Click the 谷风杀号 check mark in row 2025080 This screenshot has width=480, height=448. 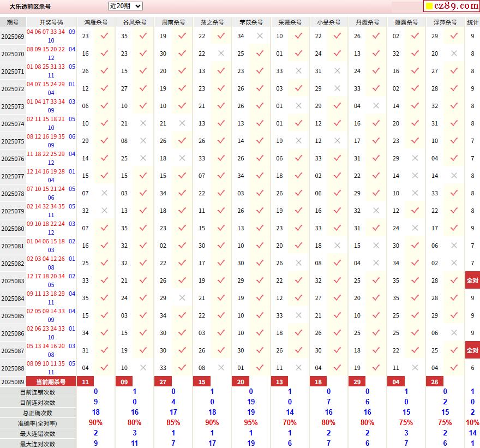pos(143,228)
